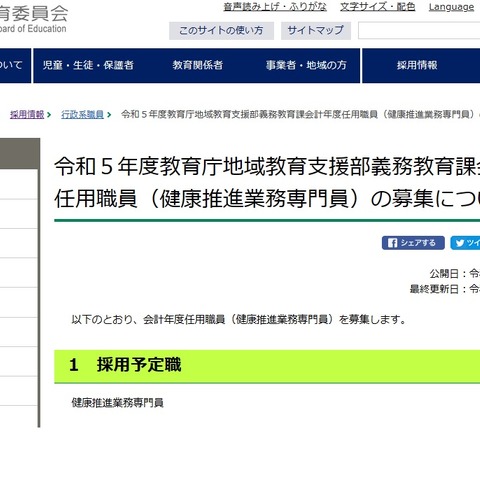Viewport: 480px width, 480px height.
Task: Select the 公開日 label
Action: pyautogui.click(x=444, y=274)
